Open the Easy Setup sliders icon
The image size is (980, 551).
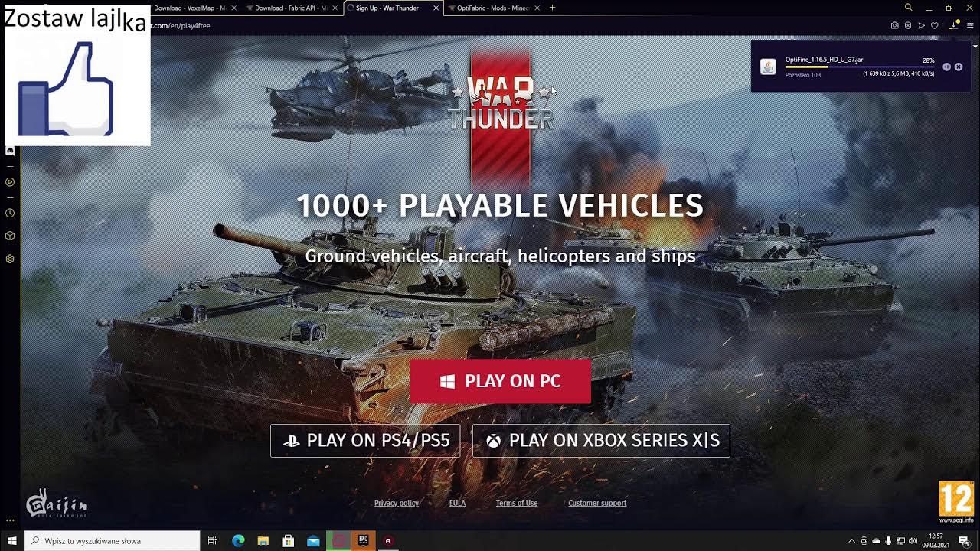970,25
